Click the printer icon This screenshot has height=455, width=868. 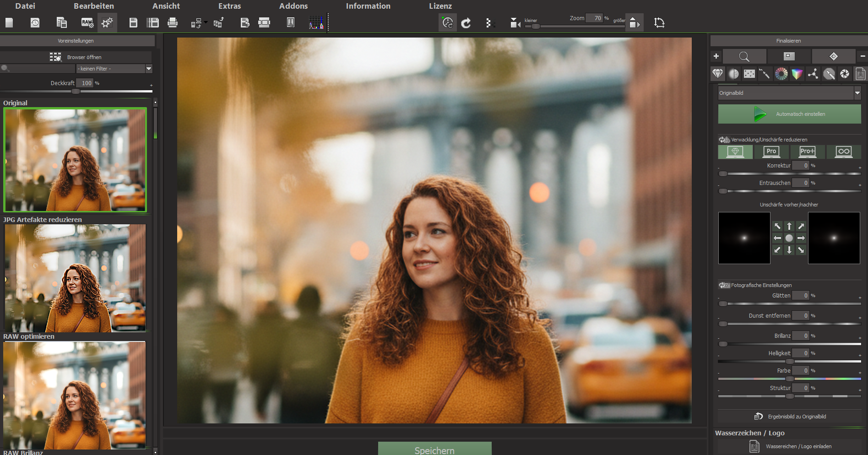click(x=173, y=22)
